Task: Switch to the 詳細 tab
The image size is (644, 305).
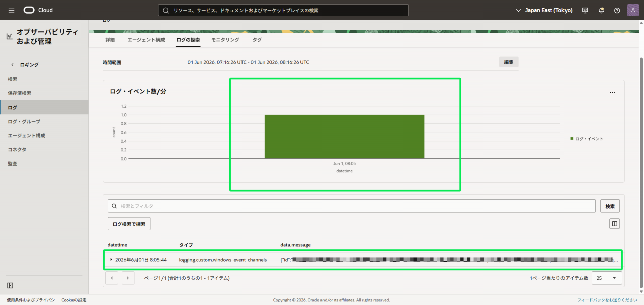Action: click(110, 40)
